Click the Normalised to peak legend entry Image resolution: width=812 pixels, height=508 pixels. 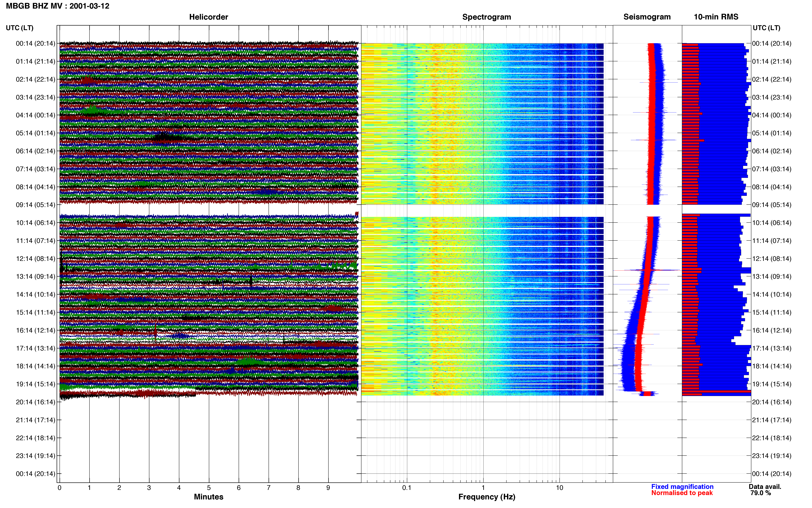pos(682,493)
